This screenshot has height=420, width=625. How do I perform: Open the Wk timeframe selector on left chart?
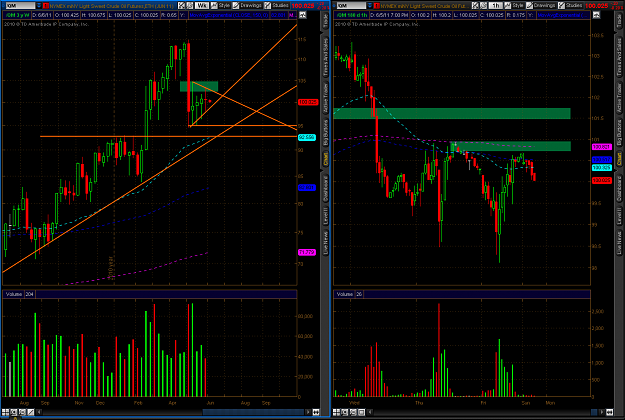coord(202,6)
